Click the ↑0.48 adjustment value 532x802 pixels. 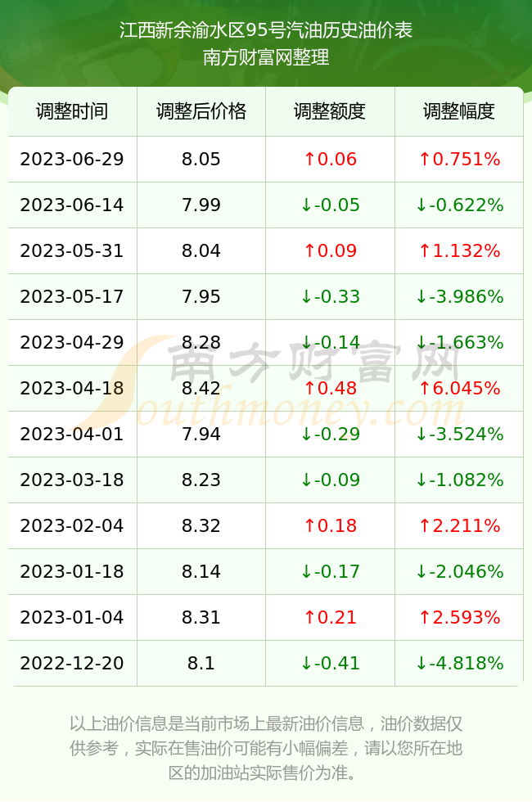click(330, 388)
